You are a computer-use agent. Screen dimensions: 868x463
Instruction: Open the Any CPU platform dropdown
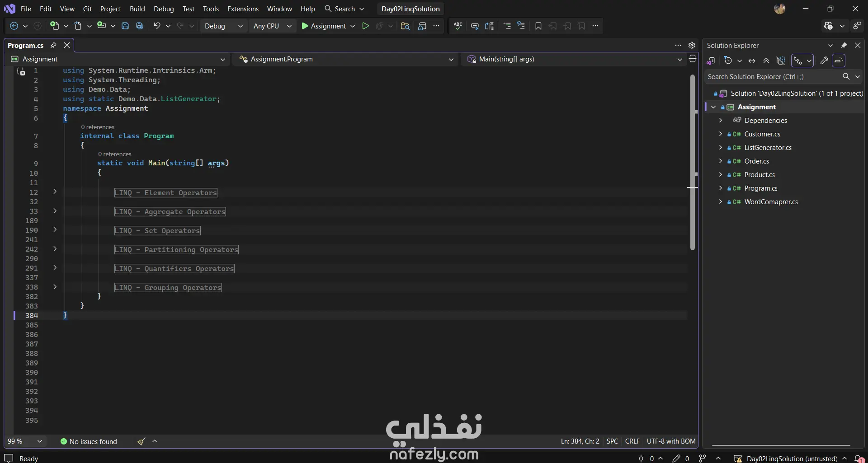(273, 26)
